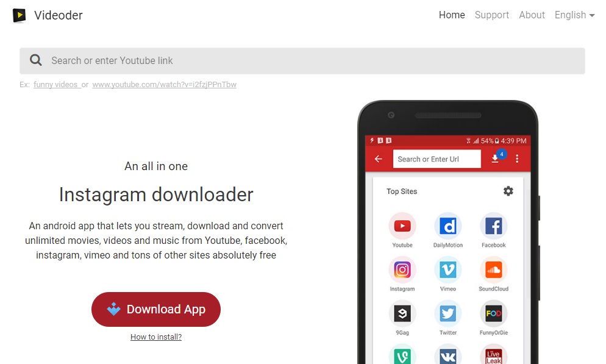
Task: Open the Support page
Action: point(491,15)
